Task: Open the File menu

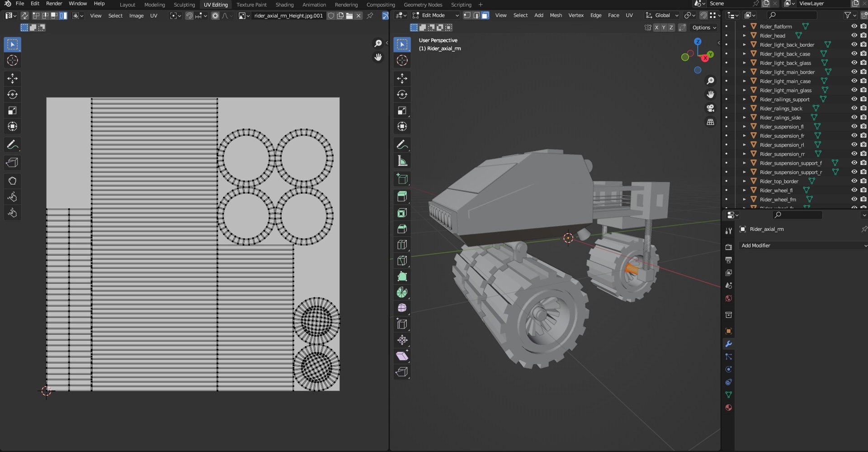Action: (20, 4)
